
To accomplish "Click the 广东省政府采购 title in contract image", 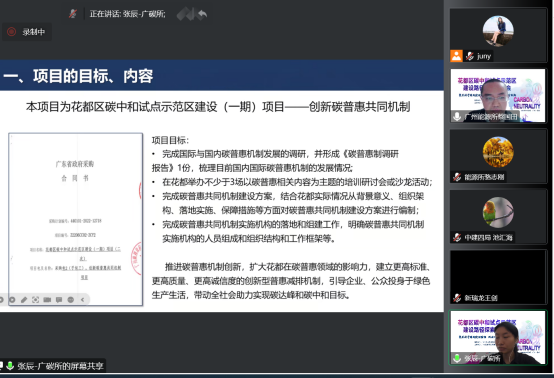I will pos(75,164).
